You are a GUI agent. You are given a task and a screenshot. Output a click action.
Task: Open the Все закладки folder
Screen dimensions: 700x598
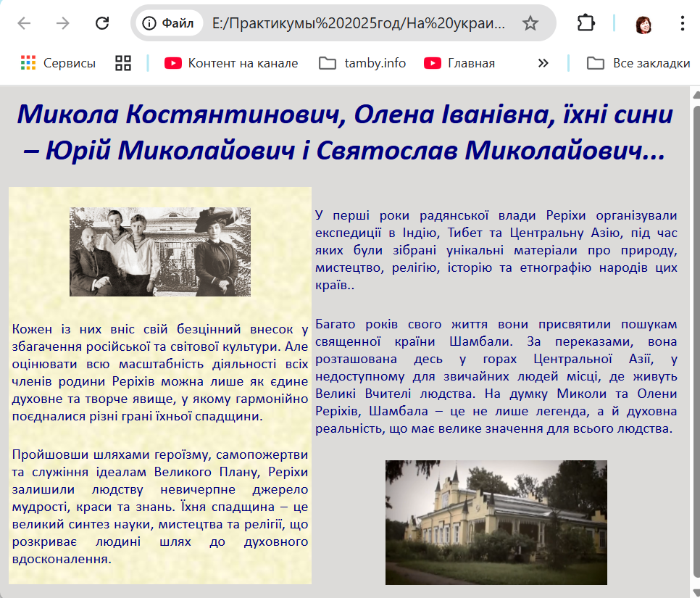coord(638,63)
